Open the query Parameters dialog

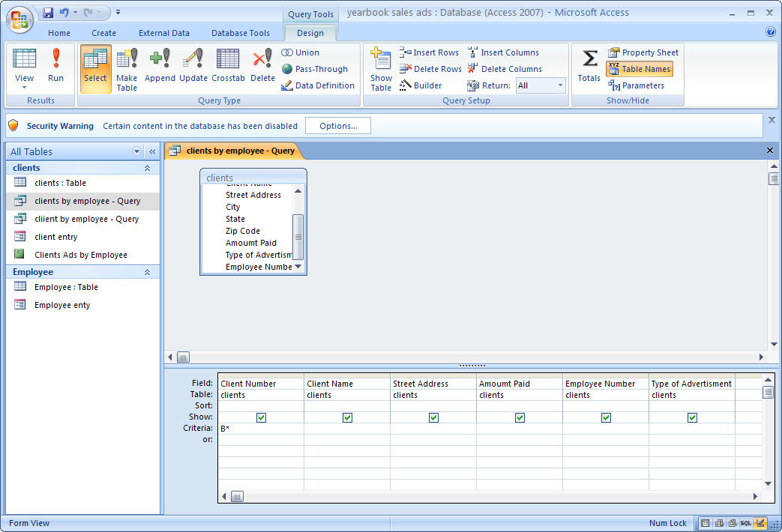(636, 85)
